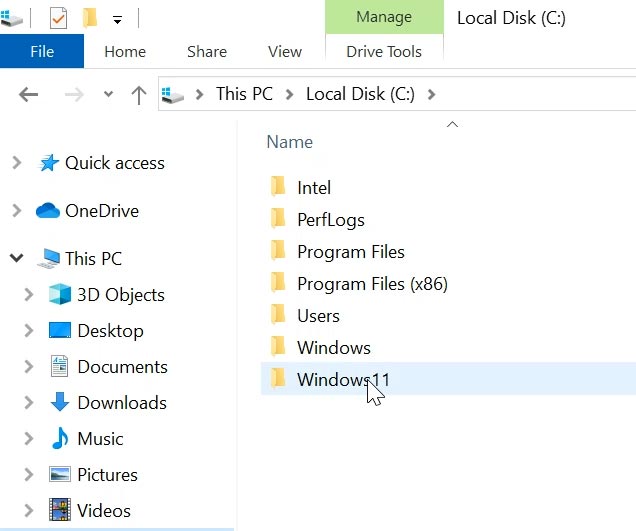This screenshot has height=531, width=636.
Task: Select the Intel folder
Action: point(314,187)
